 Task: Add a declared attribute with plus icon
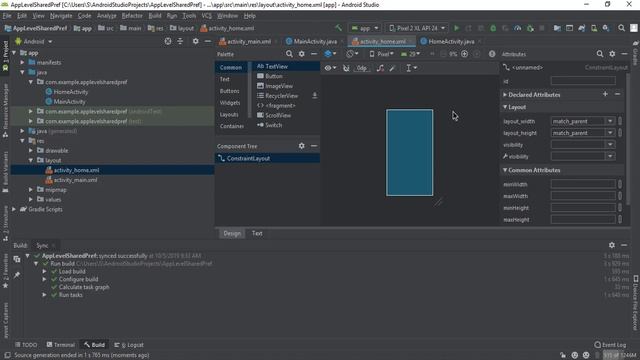(x=605, y=94)
